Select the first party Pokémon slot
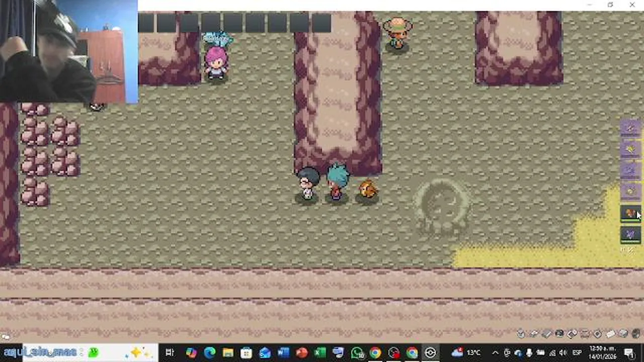The width and height of the screenshot is (644, 362). coord(630,129)
